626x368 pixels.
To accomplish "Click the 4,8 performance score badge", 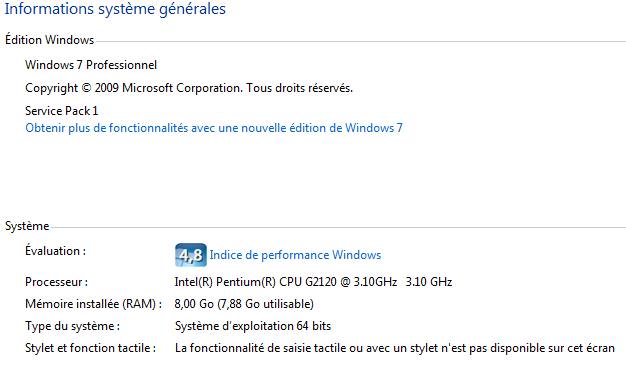I will point(191,255).
